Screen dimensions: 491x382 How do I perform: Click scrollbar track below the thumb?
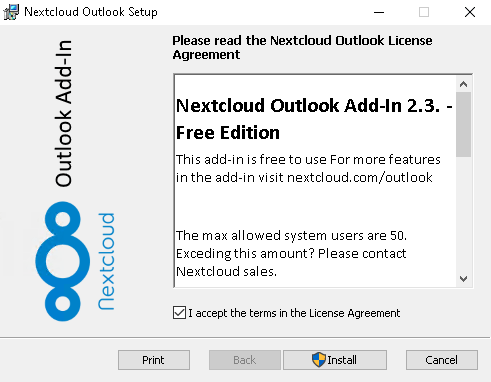click(x=463, y=213)
